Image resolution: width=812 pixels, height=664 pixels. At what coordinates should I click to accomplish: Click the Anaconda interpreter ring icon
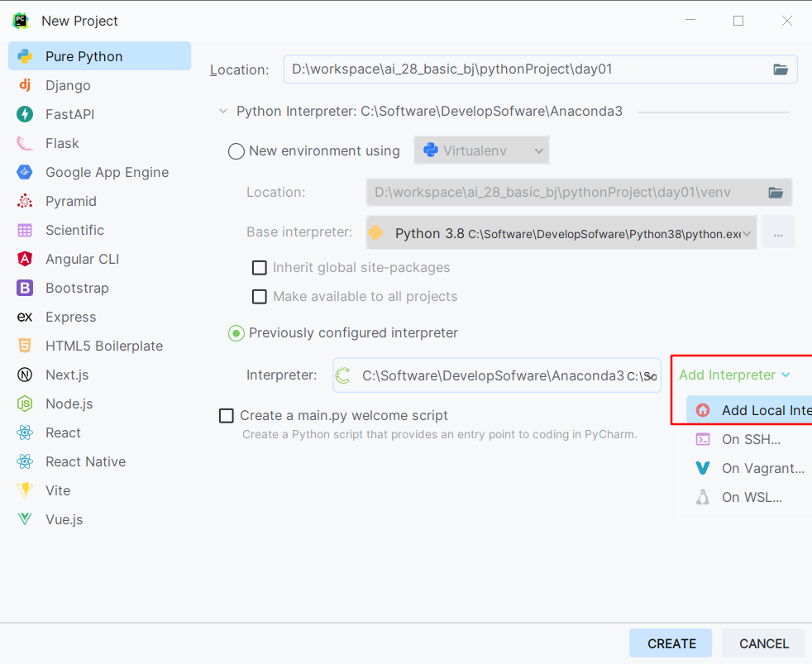(343, 375)
